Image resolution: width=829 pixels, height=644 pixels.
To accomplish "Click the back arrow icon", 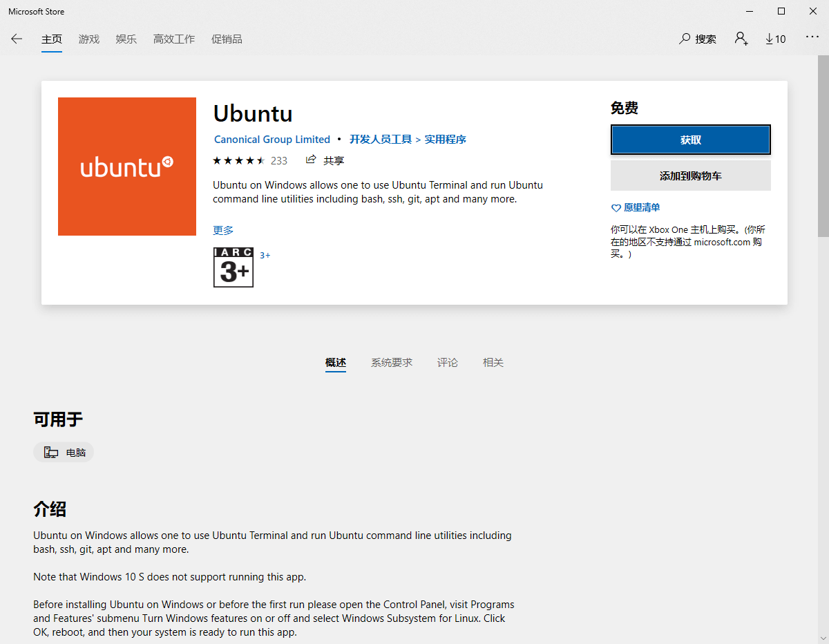I will pyautogui.click(x=17, y=39).
